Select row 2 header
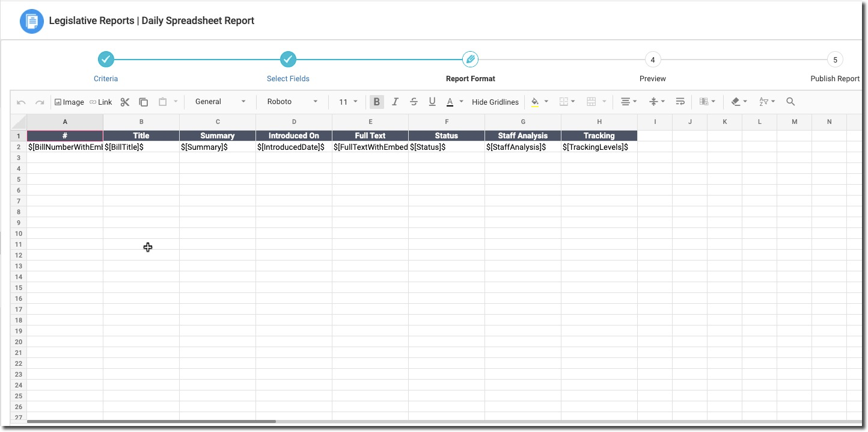The width and height of the screenshot is (868, 432). [19, 147]
